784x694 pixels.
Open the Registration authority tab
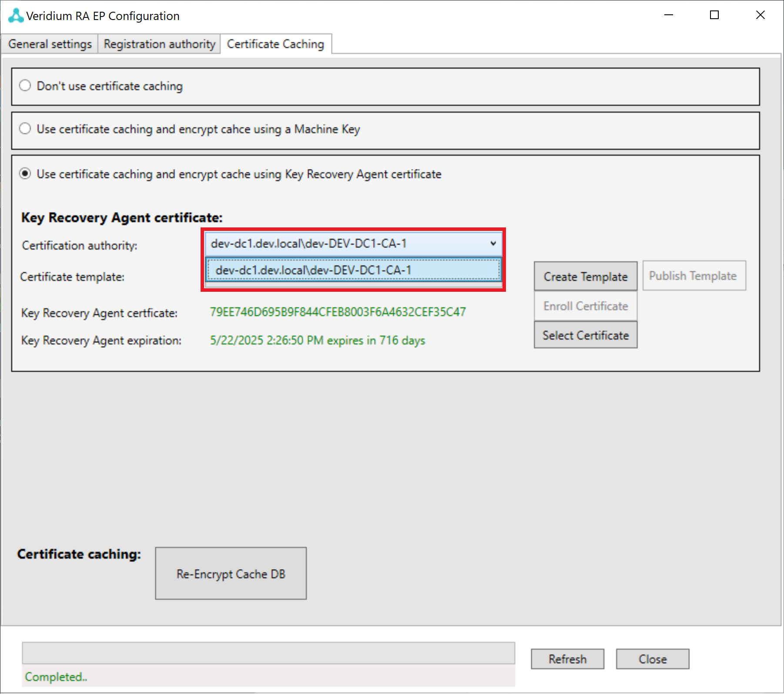159,44
